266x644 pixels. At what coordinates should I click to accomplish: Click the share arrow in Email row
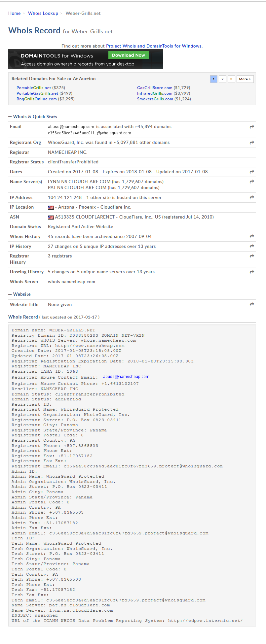click(x=252, y=127)
